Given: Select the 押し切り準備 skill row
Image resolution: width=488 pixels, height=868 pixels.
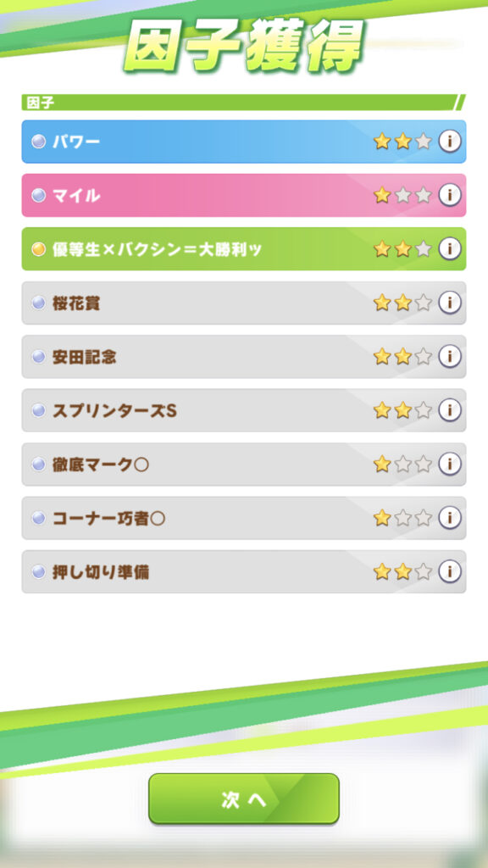Looking at the screenshot, I should (x=243, y=571).
